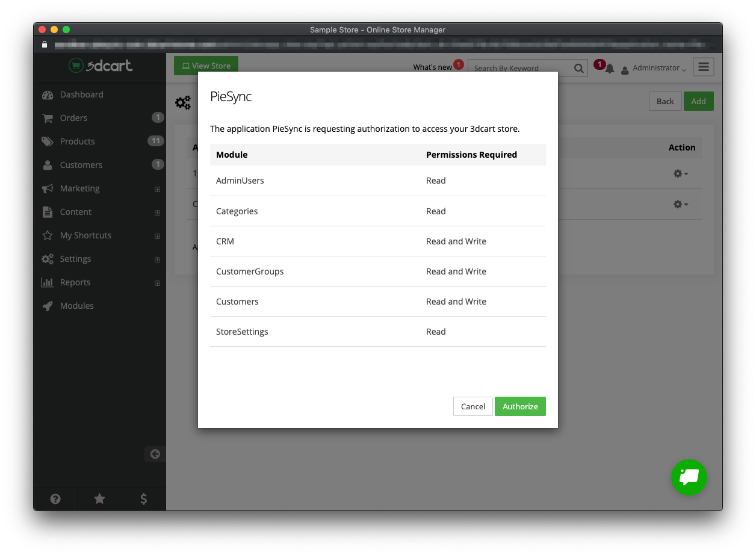The image size is (756, 555).
Task: Expand the Settings menu plus icon
Action: 157,259
